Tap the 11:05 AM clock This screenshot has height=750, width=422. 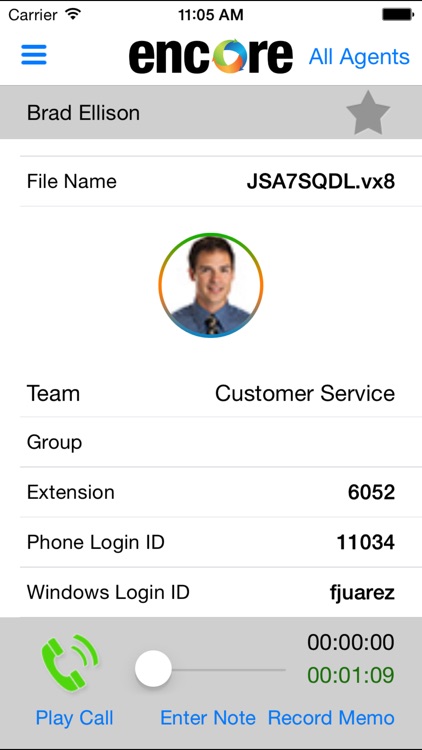coord(211,15)
